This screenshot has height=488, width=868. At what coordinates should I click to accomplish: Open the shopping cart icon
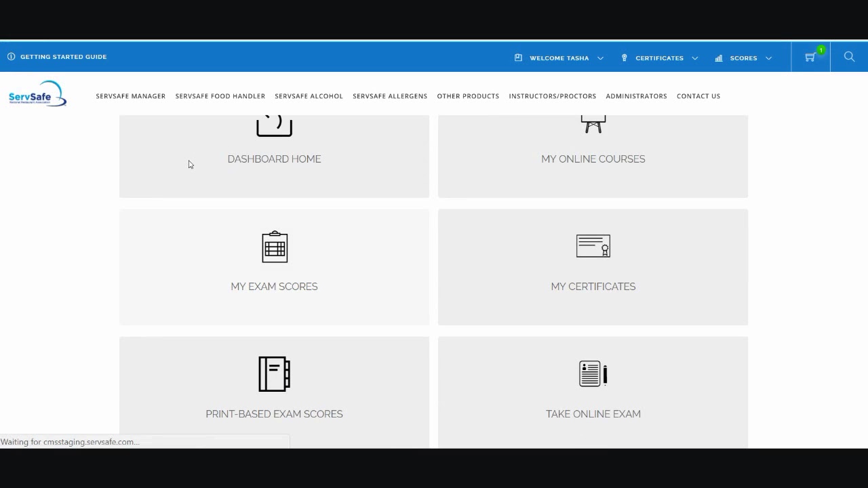(x=810, y=58)
